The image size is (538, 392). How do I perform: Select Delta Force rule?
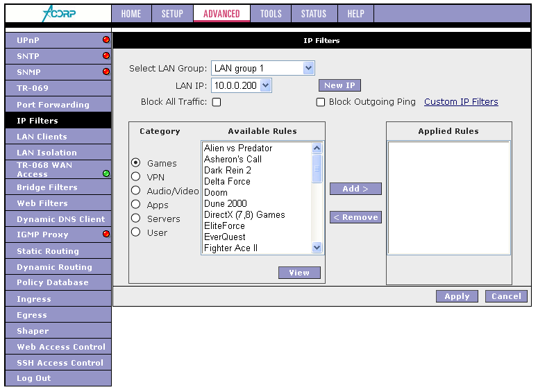257,181
